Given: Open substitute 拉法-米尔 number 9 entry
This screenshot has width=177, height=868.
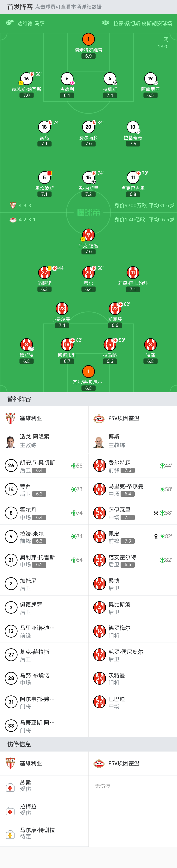Looking at the screenshot, I should (x=44, y=536).
